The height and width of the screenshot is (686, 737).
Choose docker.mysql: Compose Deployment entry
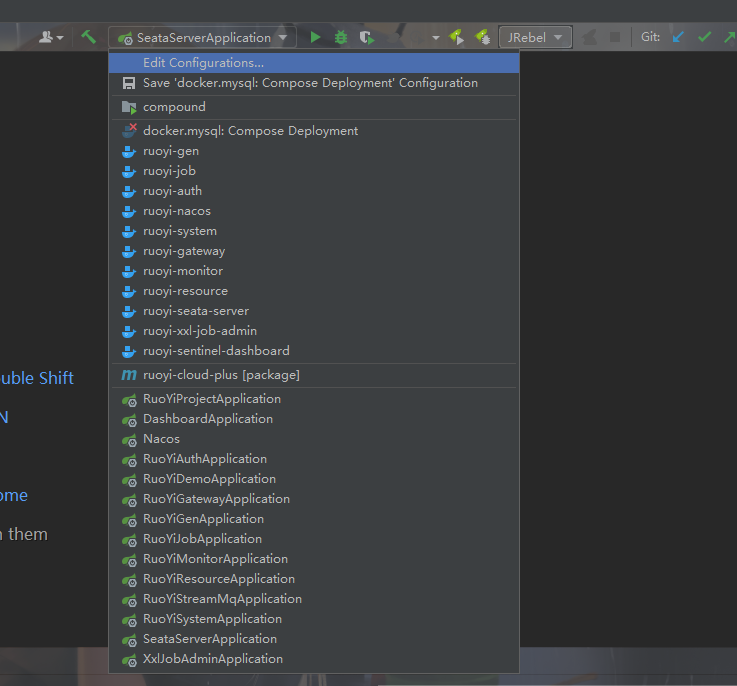point(250,131)
